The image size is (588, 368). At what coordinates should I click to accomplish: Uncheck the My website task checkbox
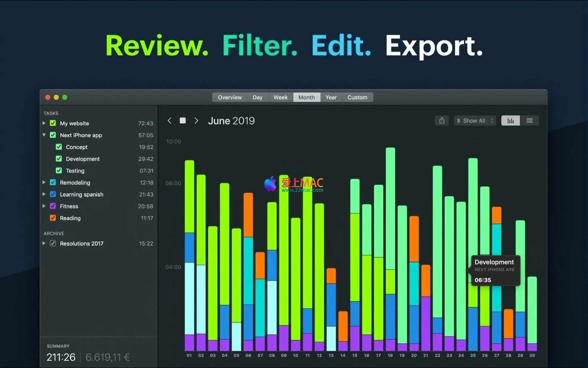pos(53,123)
